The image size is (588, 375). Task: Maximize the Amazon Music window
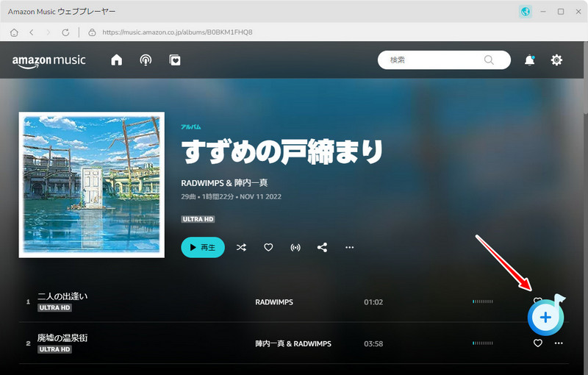(561, 12)
